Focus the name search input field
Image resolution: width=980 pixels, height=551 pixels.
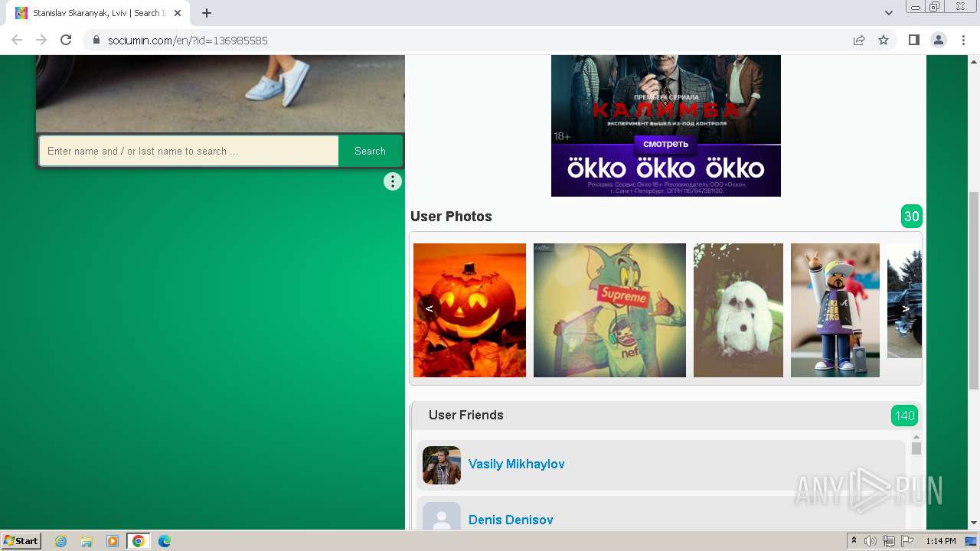click(x=189, y=151)
